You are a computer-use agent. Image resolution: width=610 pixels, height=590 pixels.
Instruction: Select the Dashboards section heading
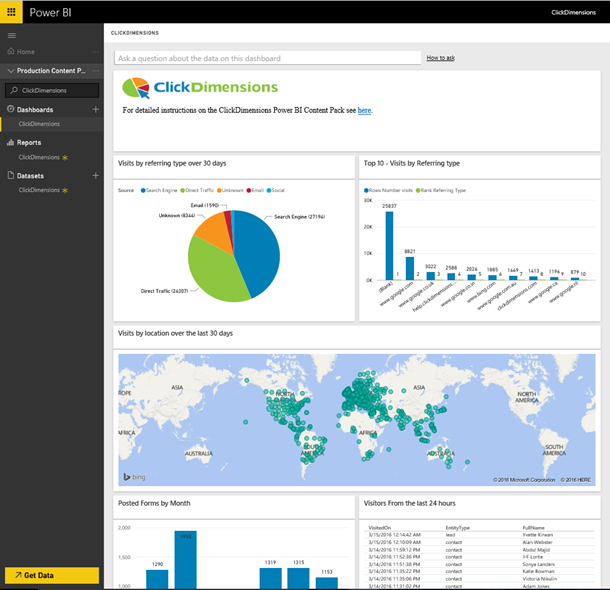[35, 110]
